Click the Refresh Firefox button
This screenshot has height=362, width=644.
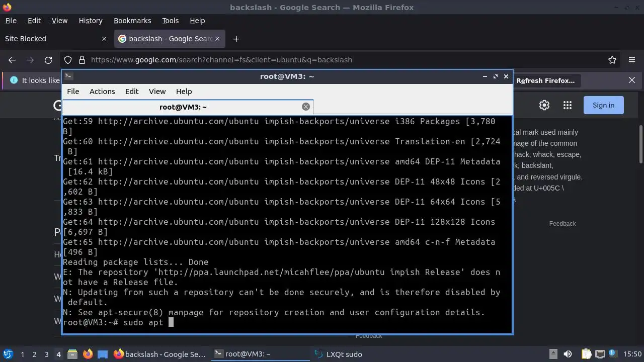click(545, 80)
